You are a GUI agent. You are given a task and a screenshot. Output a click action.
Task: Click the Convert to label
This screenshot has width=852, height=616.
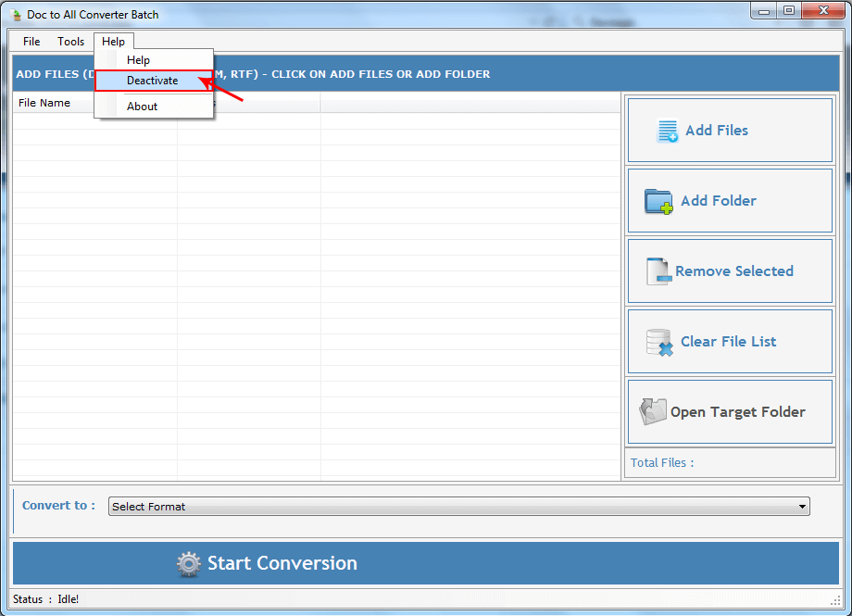point(58,505)
